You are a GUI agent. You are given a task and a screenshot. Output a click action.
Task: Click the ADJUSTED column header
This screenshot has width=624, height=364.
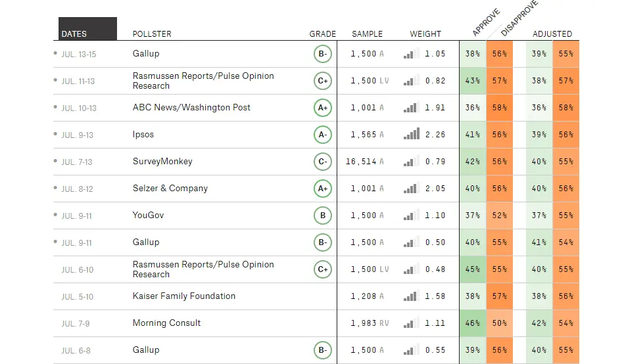[x=552, y=34]
